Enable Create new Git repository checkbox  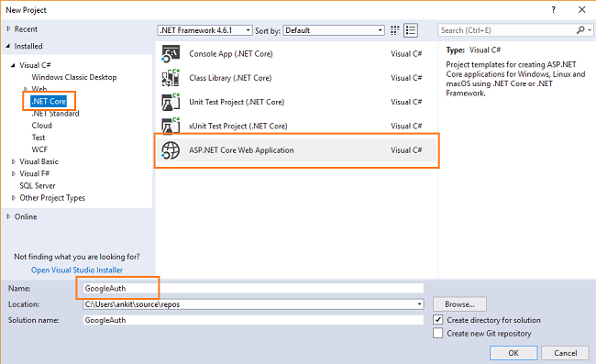tap(438, 333)
